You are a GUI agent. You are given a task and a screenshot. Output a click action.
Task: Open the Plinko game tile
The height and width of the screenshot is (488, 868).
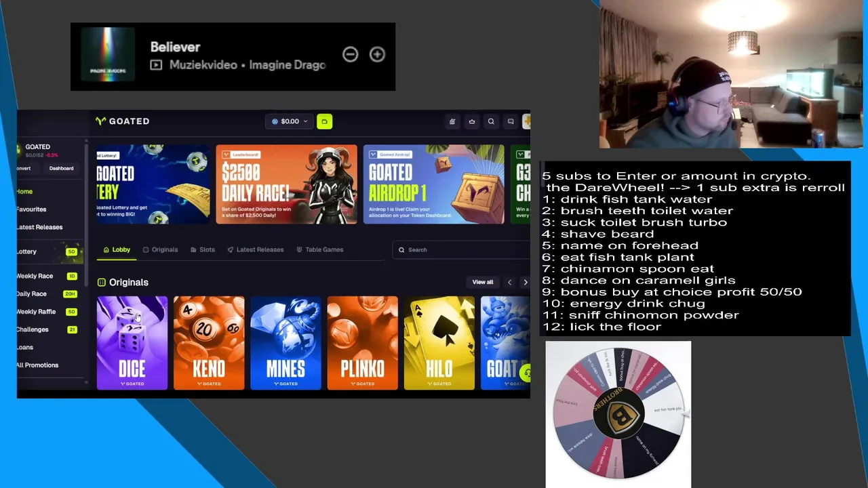[x=362, y=343]
